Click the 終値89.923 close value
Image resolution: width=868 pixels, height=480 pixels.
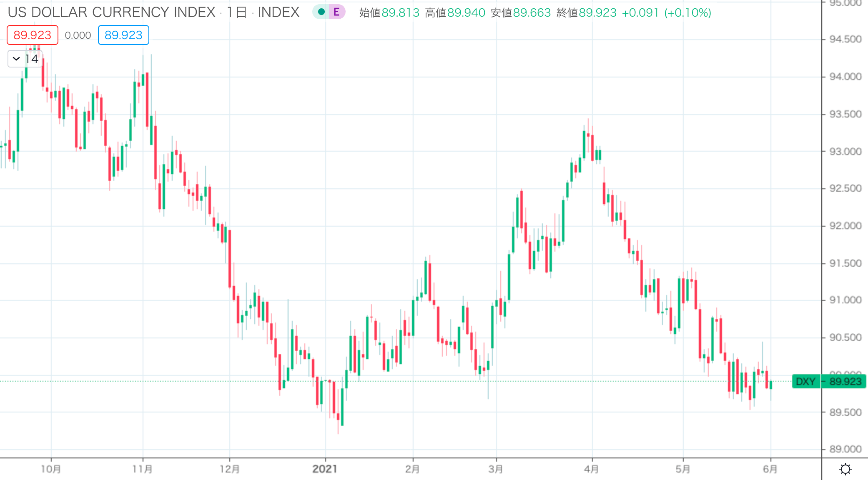[x=587, y=13]
